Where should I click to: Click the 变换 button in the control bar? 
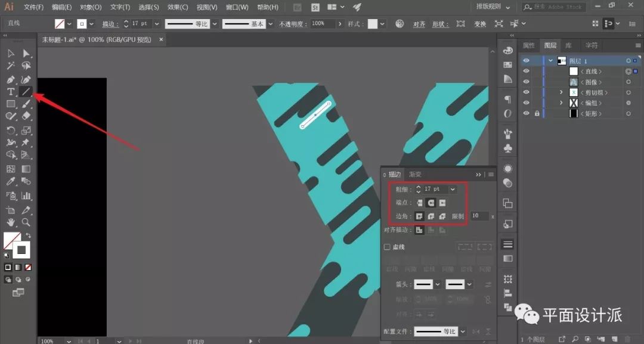tap(480, 24)
